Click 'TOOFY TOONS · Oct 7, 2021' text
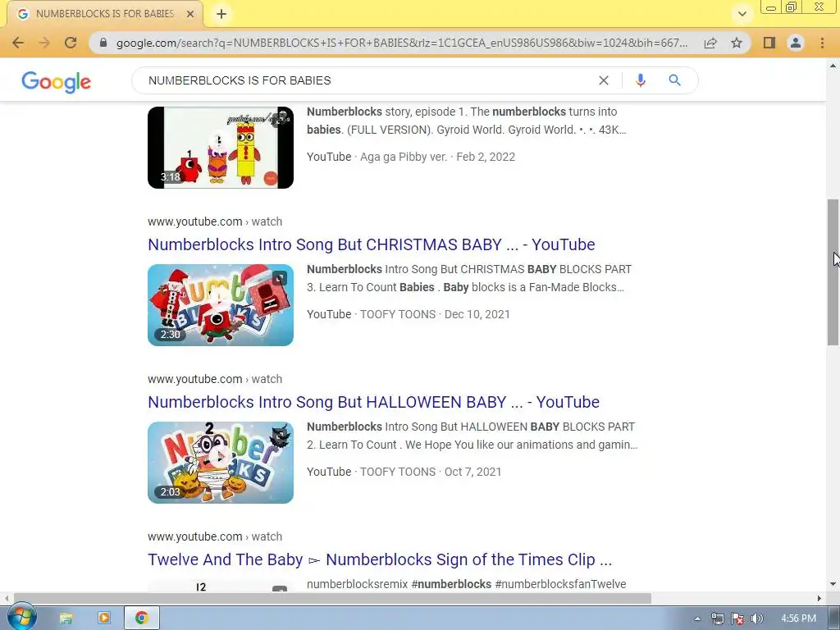The width and height of the screenshot is (840, 630). [x=431, y=472]
